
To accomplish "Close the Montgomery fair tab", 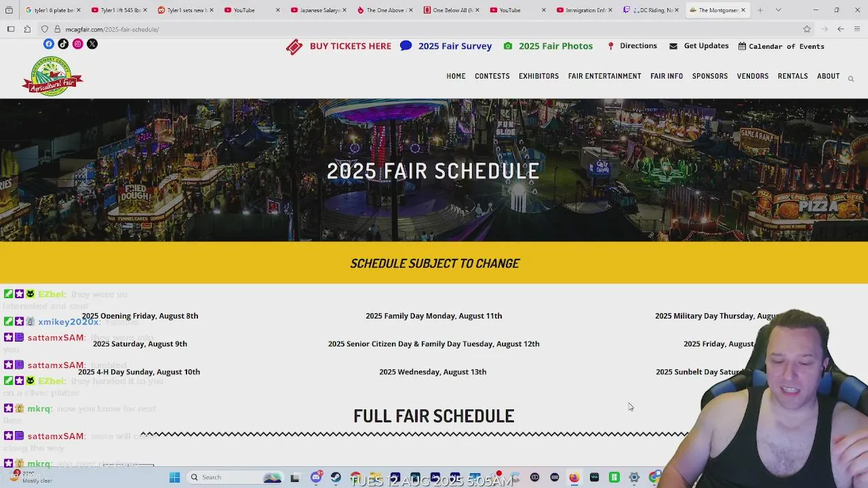I will 743,10.
